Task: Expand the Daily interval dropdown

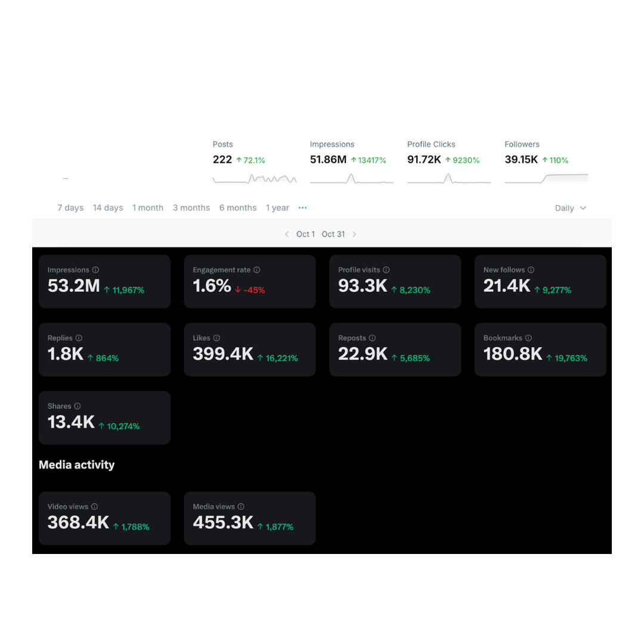Action: [571, 208]
